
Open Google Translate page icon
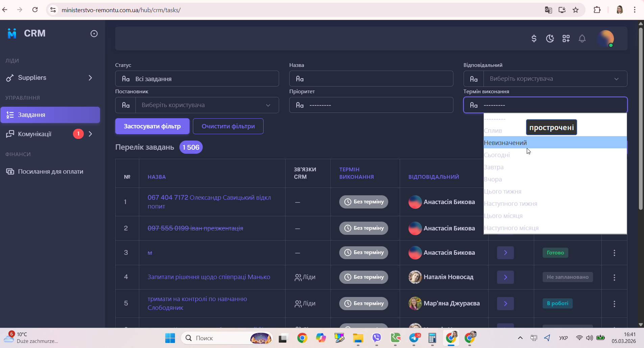tap(548, 10)
